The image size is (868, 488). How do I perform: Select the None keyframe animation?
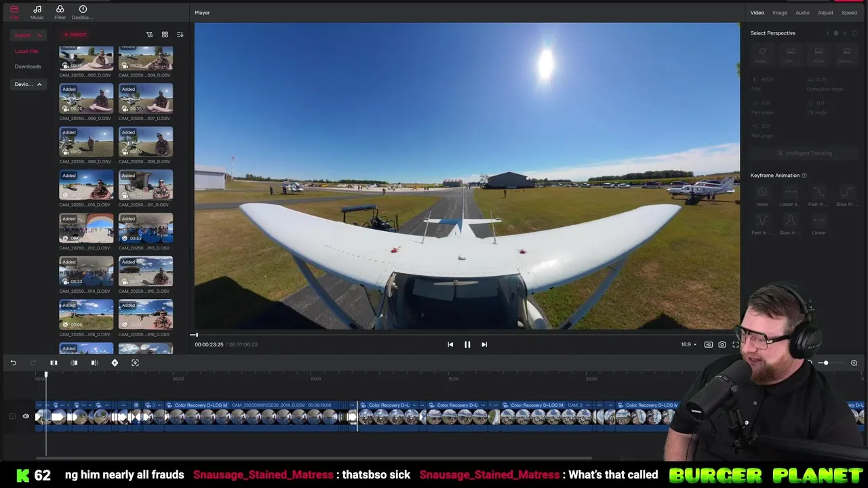[x=762, y=196]
